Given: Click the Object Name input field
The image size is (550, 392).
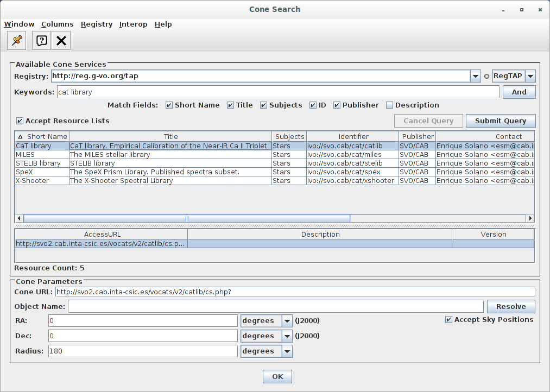Looking at the screenshot, I should pos(276,306).
